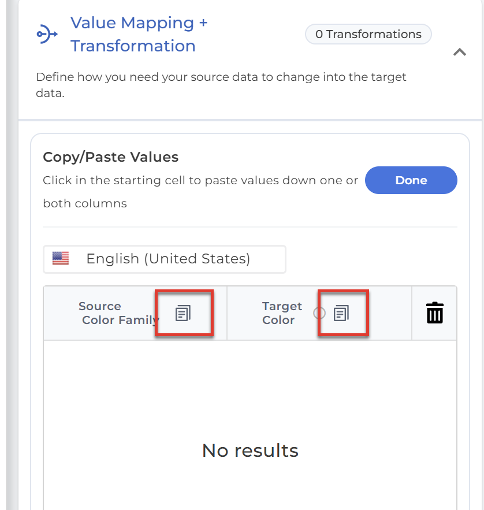Open the English (United States) language dropdown

coord(164,259)
